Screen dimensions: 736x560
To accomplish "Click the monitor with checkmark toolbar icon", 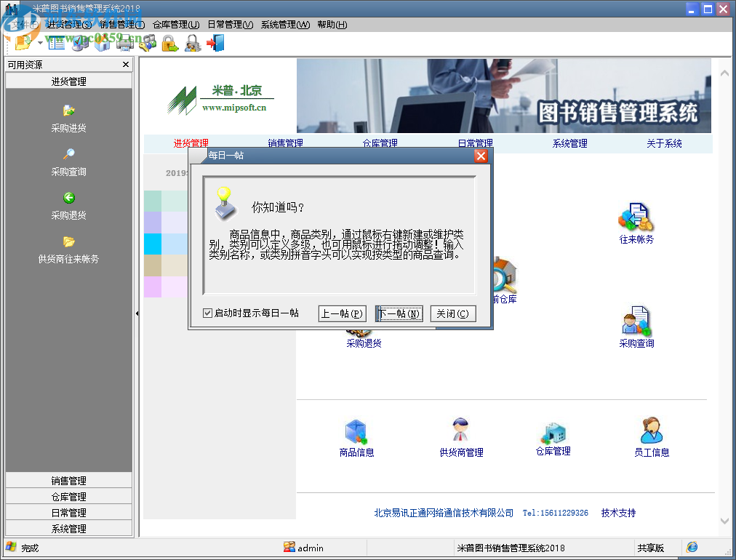I will (x=80, y=43).
